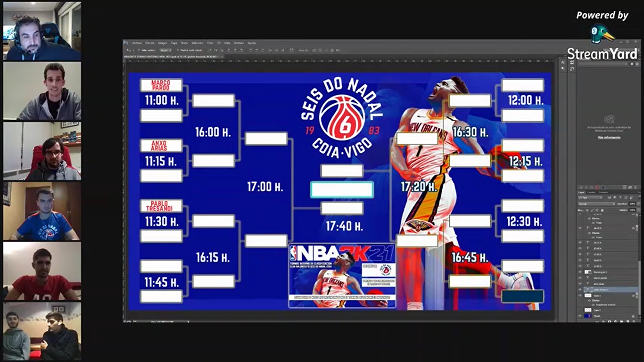Add layer style fx button at panel bottom
Image resolution: width=644 pixels, height=362 pixels.
tap(603, 321)
